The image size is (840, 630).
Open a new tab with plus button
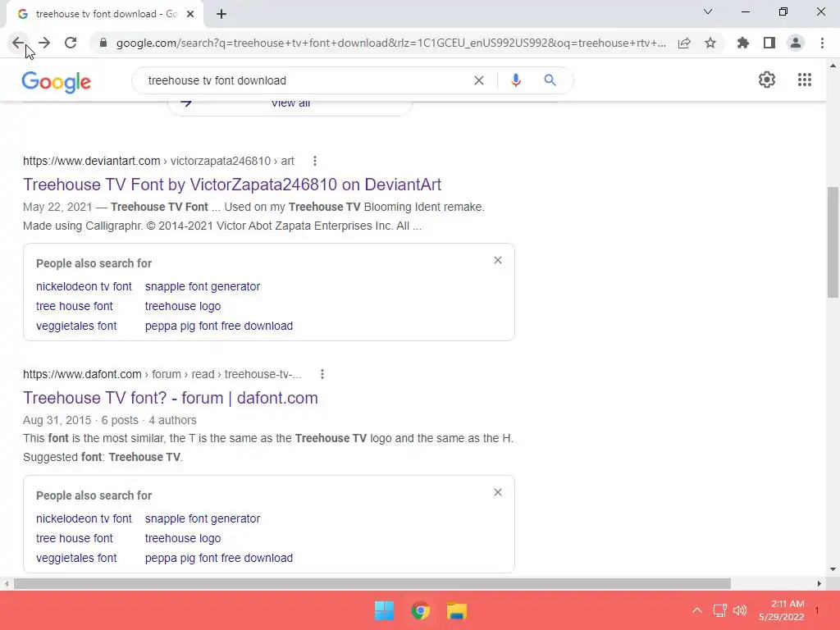click(221, 15)
